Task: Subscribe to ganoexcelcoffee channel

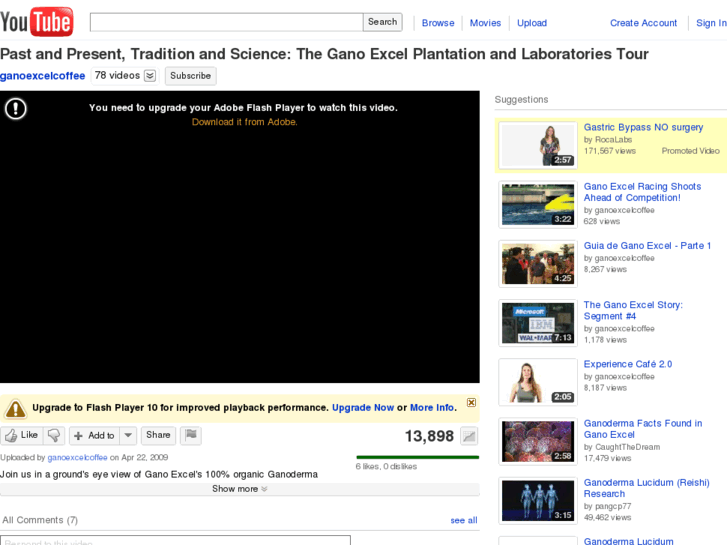Action: [x=190, y=76]
